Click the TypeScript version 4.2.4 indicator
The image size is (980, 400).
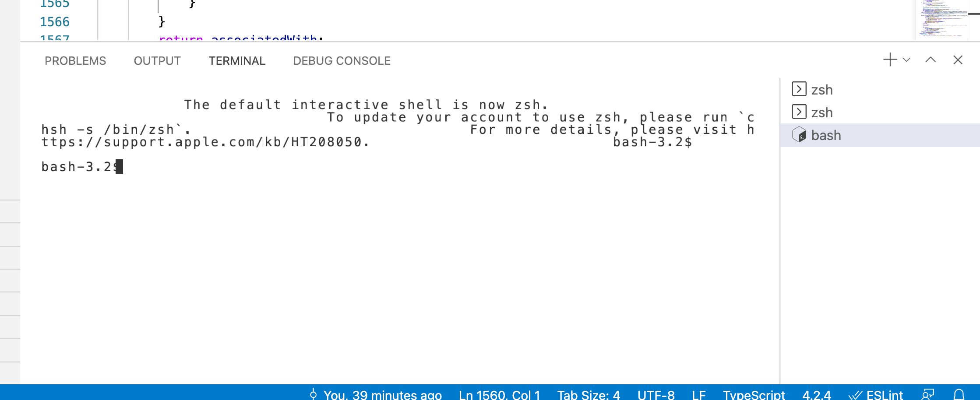(x=817, y=395)
